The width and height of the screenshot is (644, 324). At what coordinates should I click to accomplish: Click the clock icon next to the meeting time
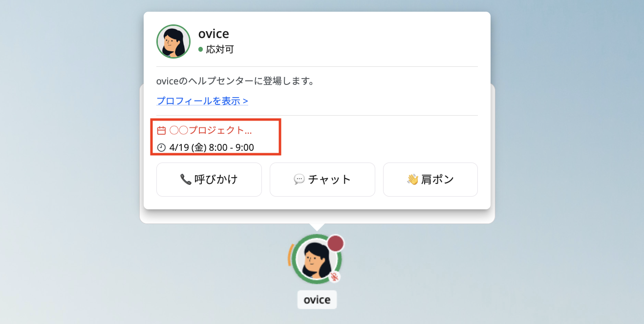point(162,147)
